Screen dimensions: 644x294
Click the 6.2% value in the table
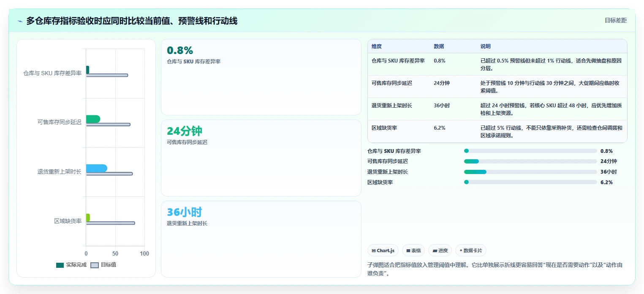(440, 128)
